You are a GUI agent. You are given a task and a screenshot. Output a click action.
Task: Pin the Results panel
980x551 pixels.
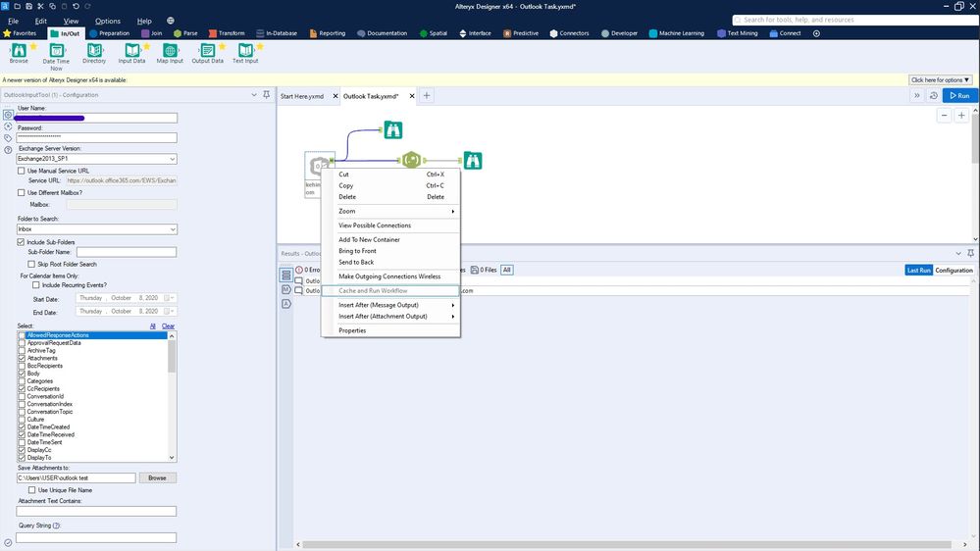click(970, 253)
